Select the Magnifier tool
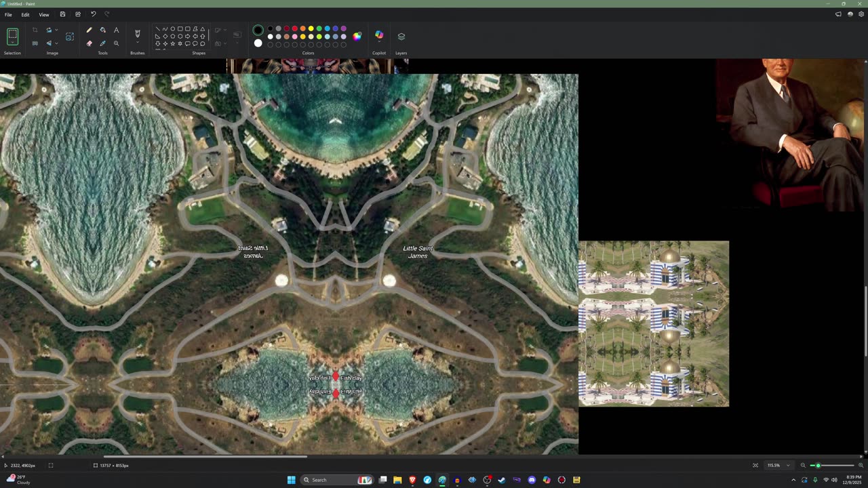The image size is (868, 488). coord(116,43)
